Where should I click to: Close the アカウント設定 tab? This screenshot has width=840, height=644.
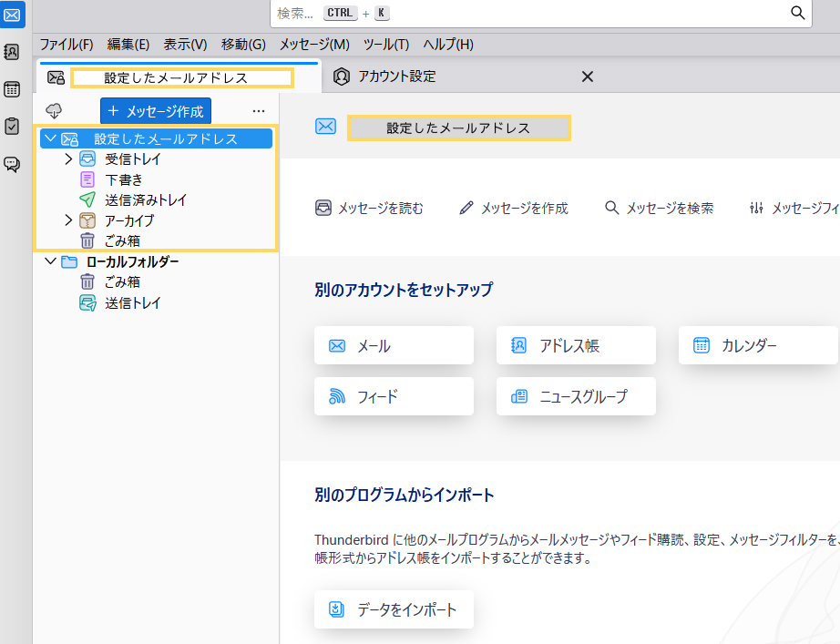click(x=588, y=77)
